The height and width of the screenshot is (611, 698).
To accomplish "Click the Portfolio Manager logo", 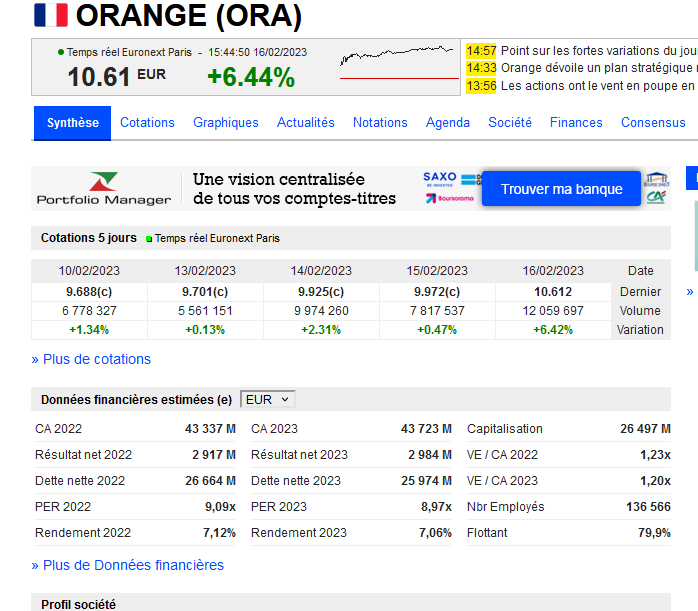I will 104,189.
